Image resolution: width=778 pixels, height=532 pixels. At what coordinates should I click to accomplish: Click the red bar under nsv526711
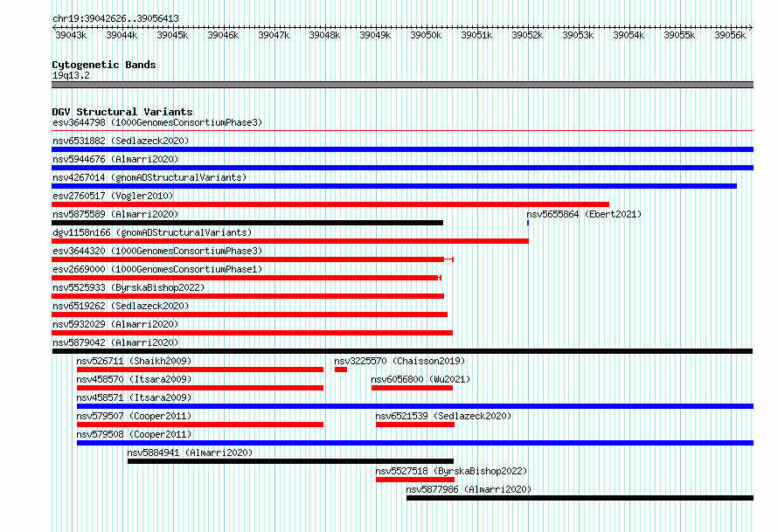click(x=200, y=370)
